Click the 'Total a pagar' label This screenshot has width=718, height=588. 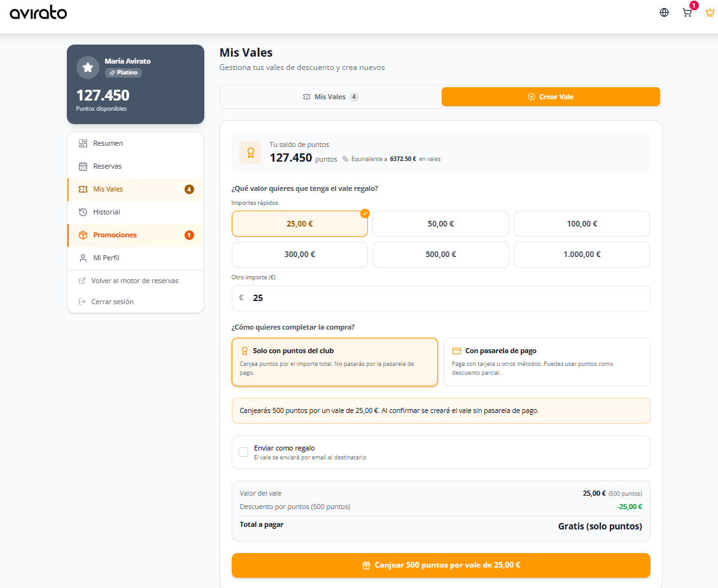point(261,524)
